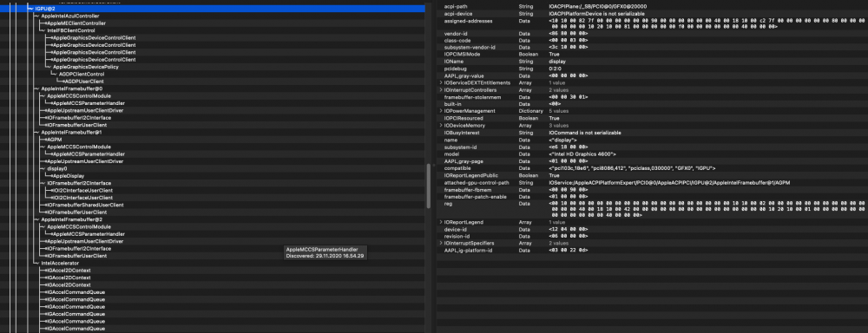Viewport: 868px width, 333px height.
Task: Expand the IOServiceDEXTEntitlements array
Action: [441, 82]
